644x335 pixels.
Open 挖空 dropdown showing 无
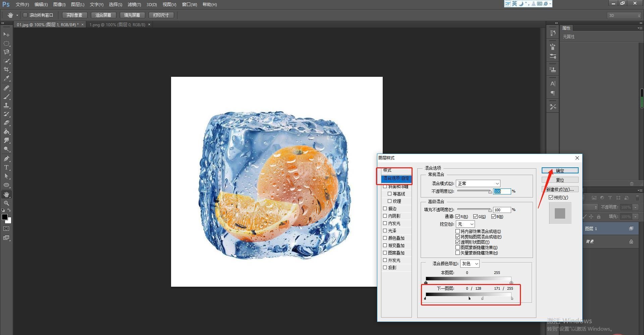point(465,224)
